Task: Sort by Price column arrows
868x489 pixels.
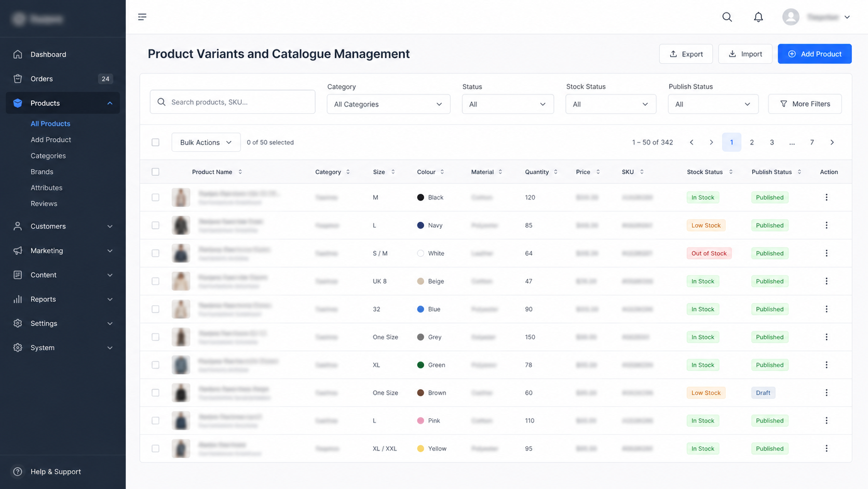Action: [x=598, y=172]
